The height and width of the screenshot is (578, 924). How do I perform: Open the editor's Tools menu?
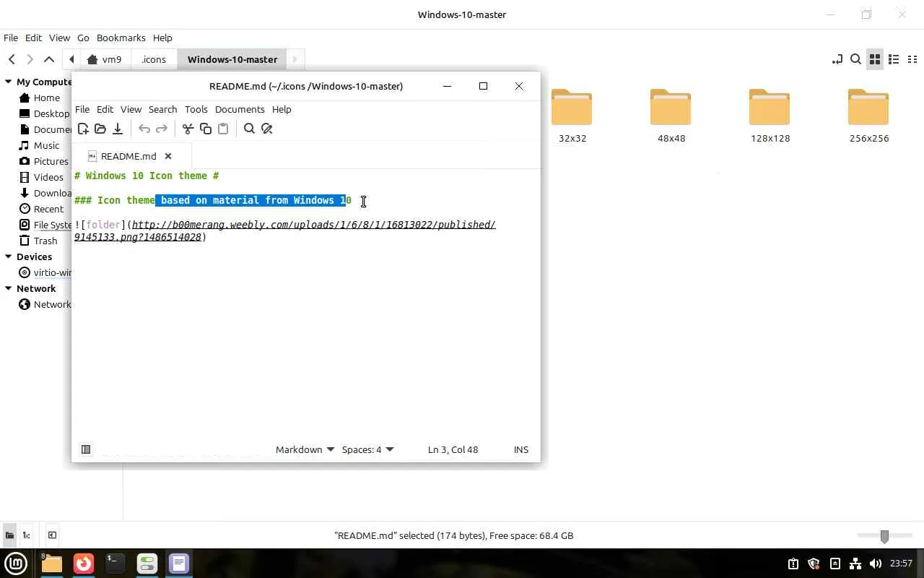point(196,109)
